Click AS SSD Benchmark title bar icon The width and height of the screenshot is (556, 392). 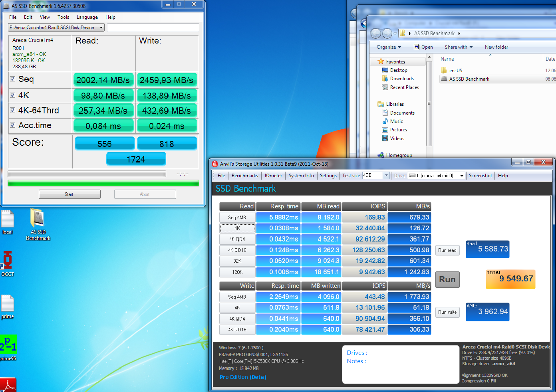click(6, 6)
